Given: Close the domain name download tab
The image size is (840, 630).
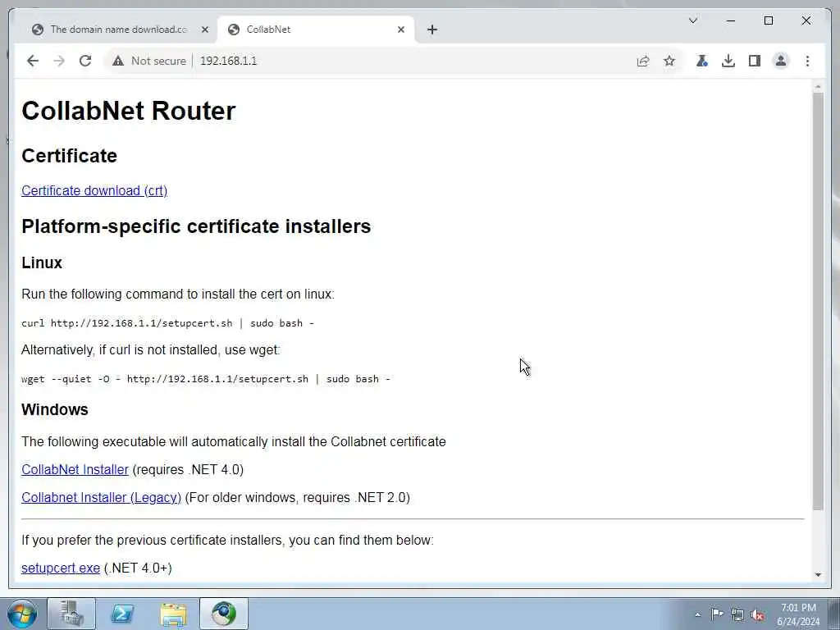Looking at the screenshot, I should coord(204,30).
